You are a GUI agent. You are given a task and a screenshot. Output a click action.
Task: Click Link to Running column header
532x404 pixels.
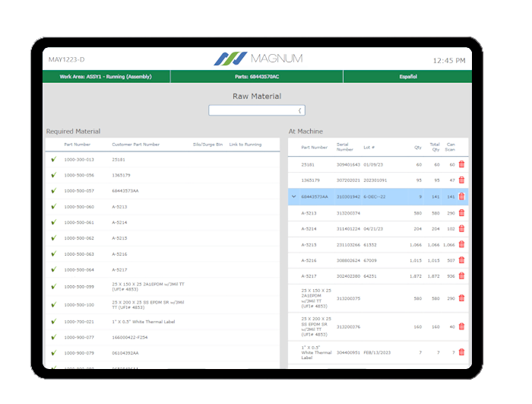point(245,145)
